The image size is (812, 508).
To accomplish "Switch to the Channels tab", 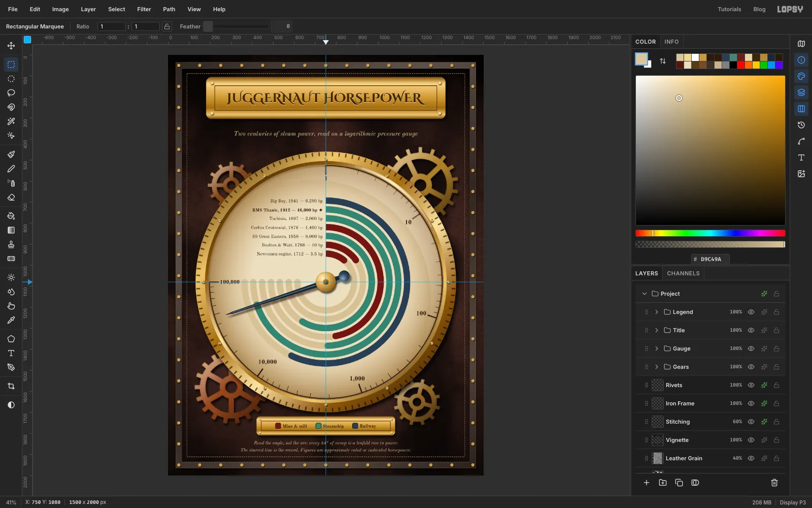I will [x=683, y=273].
